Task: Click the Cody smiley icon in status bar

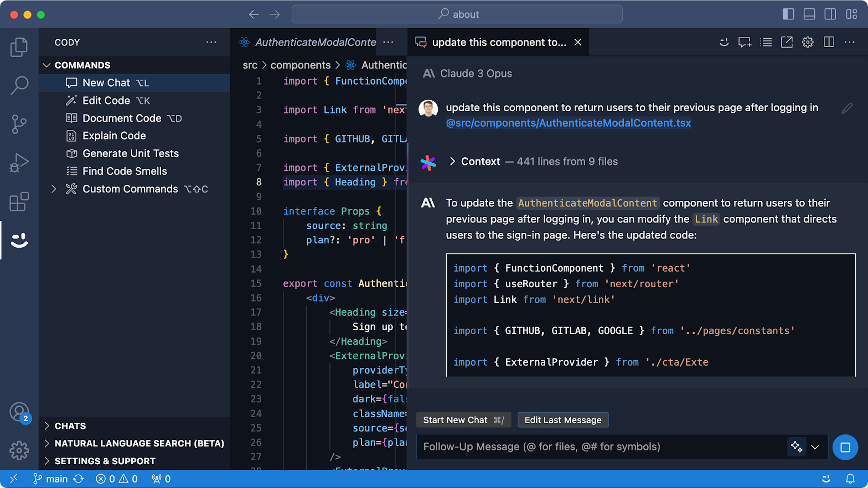Action: coord(826,479)
